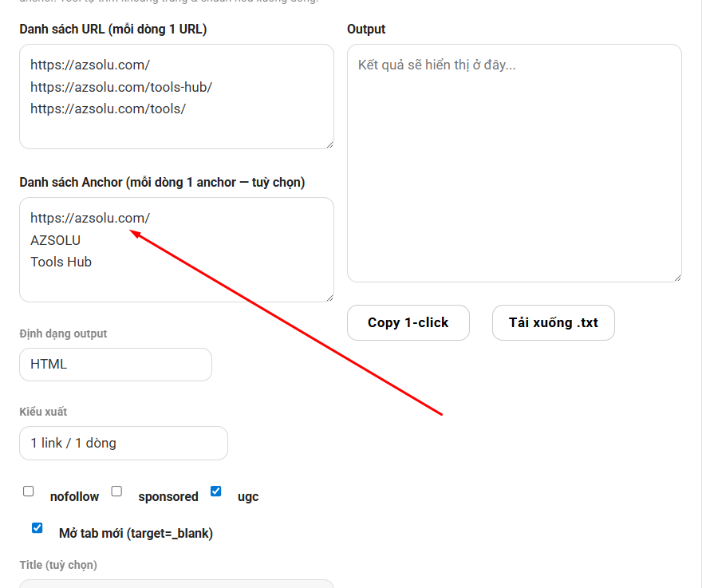Click the 'Mở tab mới (target=_blank)' label
Screen dimensions: 702x588
(136, 534)
